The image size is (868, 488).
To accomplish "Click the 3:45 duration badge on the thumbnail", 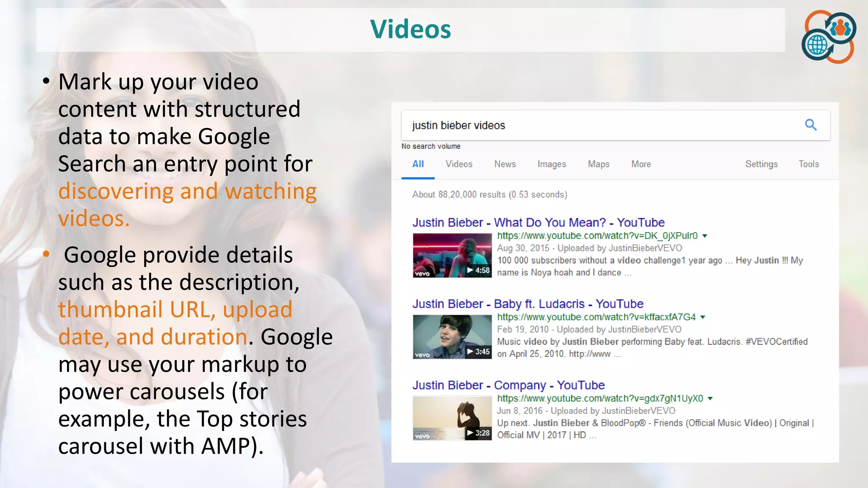I will coord(478,352).
